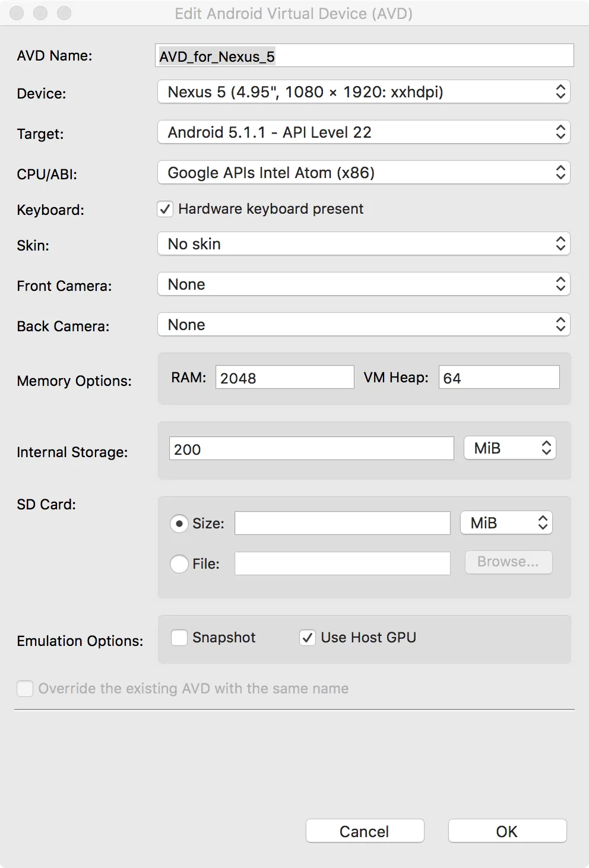Open the Back Camera dropdown
This screenshot has height=868, width=589.
[363, 325]
